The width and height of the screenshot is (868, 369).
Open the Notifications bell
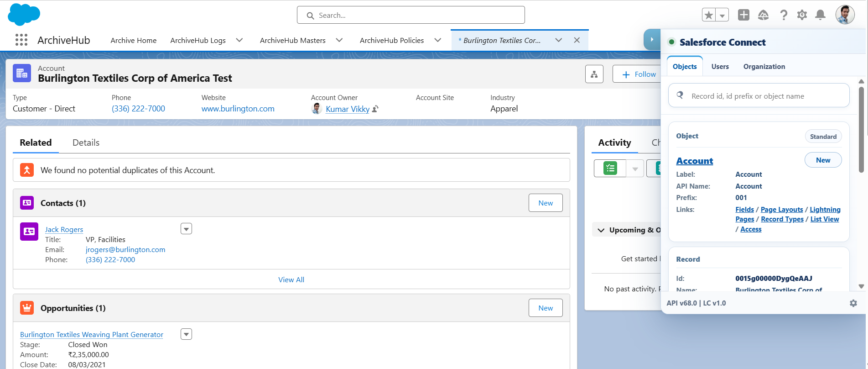point(820,15)
